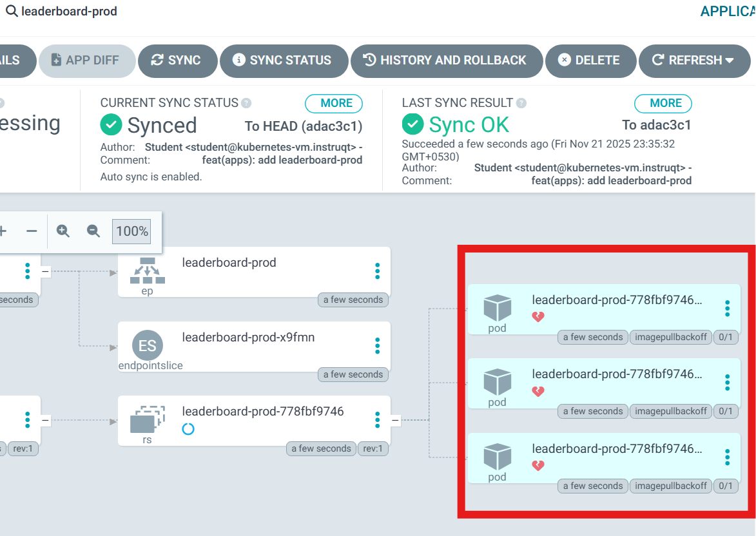Open kebab menu for leaderboard-prod-x9fmn endpointslice
The image size is (756, 536).
click(378, 345)
